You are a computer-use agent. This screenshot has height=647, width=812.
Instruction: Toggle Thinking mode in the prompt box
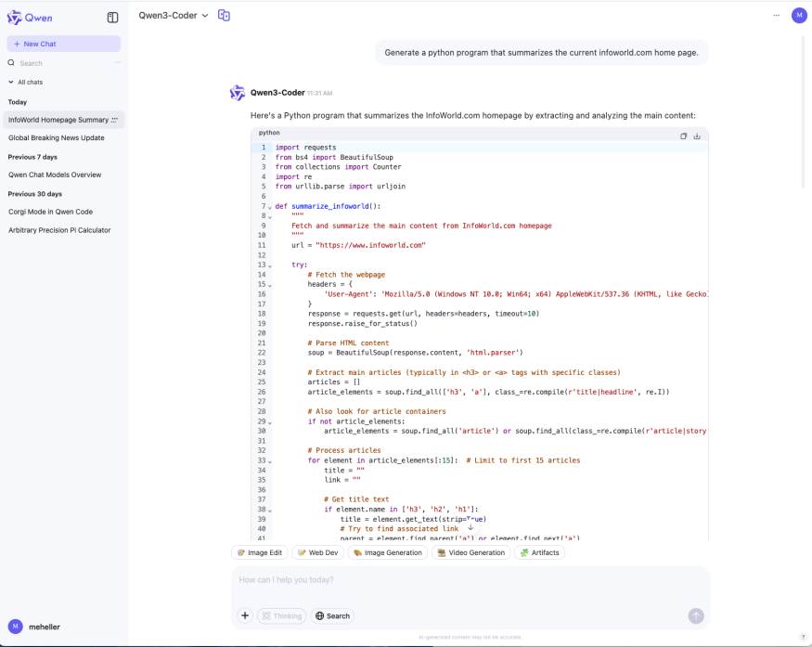tap(280, 615)
